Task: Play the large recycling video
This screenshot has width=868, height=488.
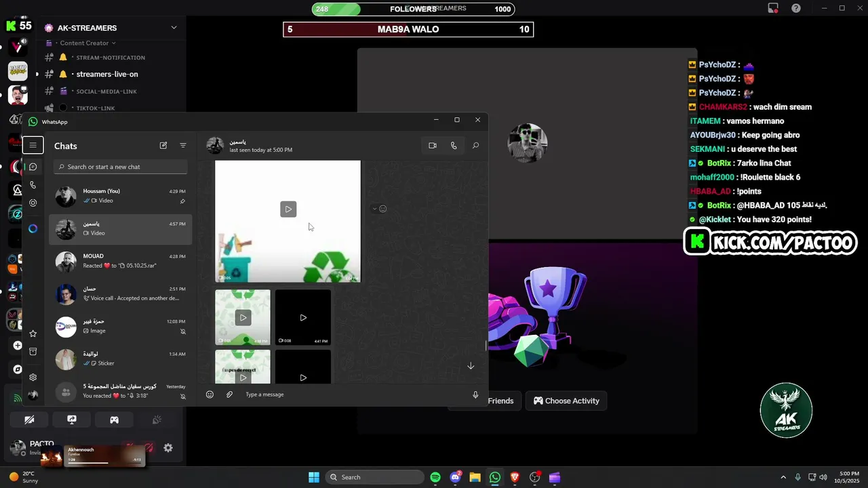Action: [x=288, y=209]
